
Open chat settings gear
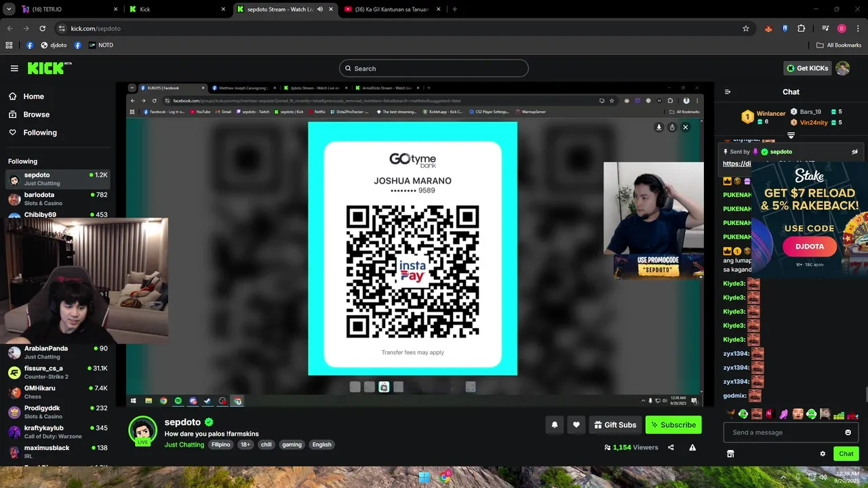pyautogui.click(x=823, y=453)
